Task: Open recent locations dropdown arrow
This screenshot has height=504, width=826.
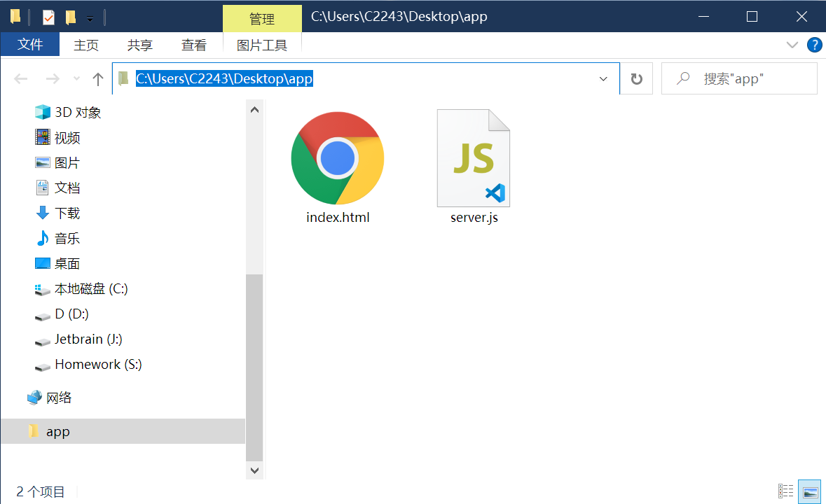Action: tap(77, 79)
